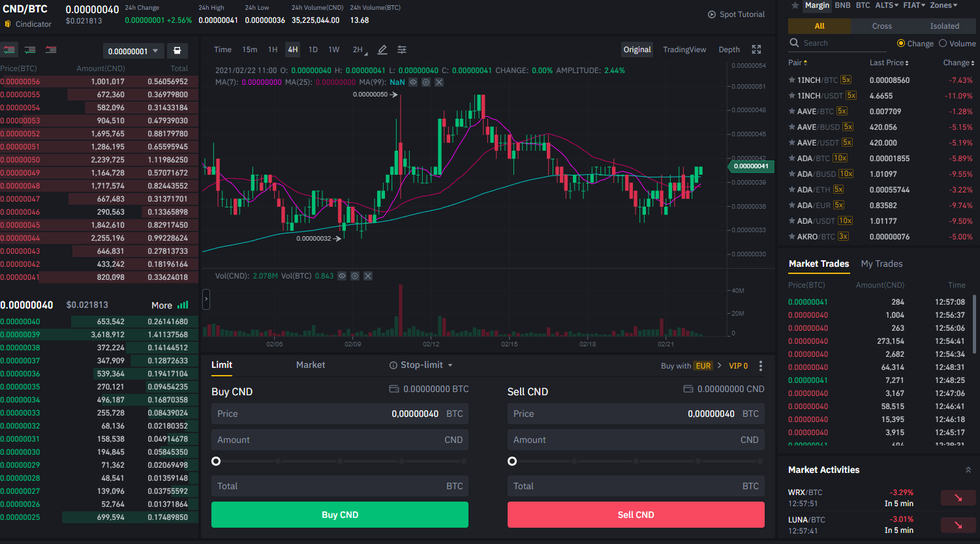The image size is (980, 544).
Task: Click the order book print/layout icon button
Action: pyautogui.click(x=176, y=51)
